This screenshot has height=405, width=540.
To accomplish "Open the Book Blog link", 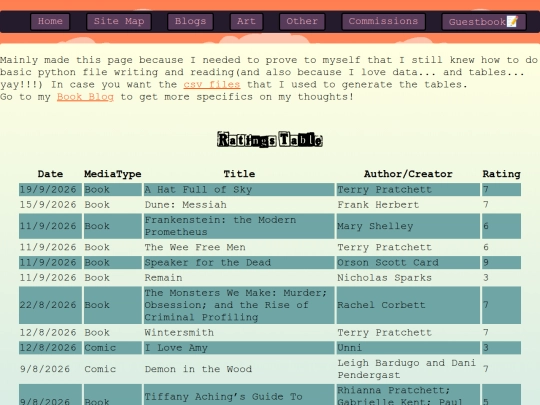I will pyautogui.click(x=85, y=97).
